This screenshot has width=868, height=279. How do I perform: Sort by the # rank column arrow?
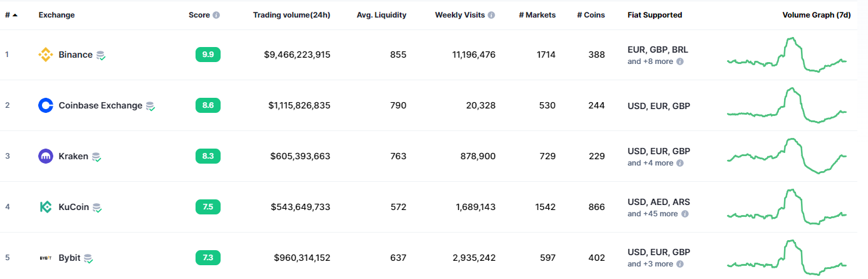(14, 15)
